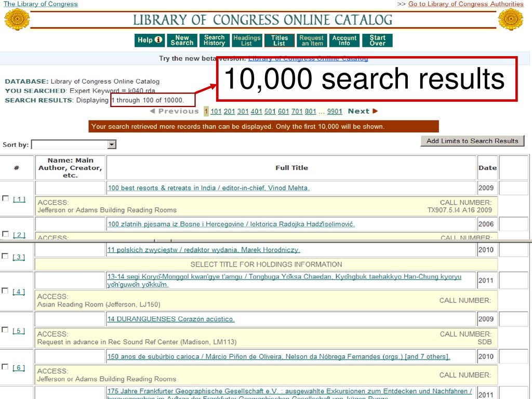
Task: Check the box for record 6
Action: pyautogui.click(x=5, y=367)
